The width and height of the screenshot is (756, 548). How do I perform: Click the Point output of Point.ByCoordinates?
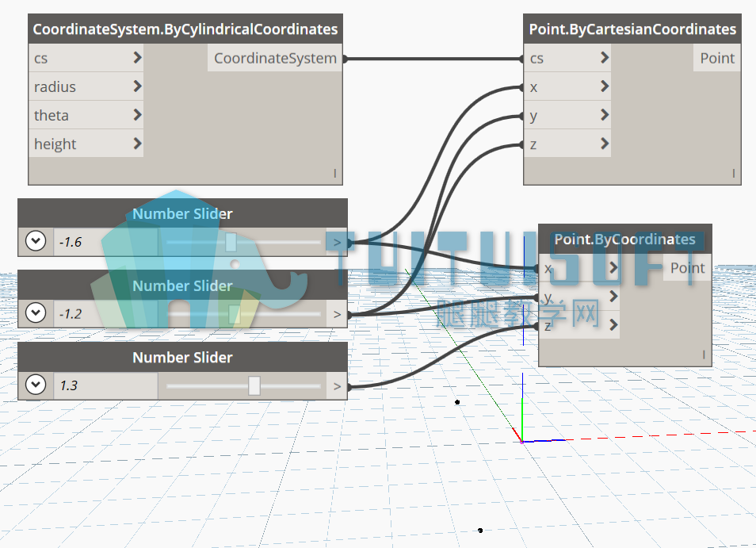[688, 268]
